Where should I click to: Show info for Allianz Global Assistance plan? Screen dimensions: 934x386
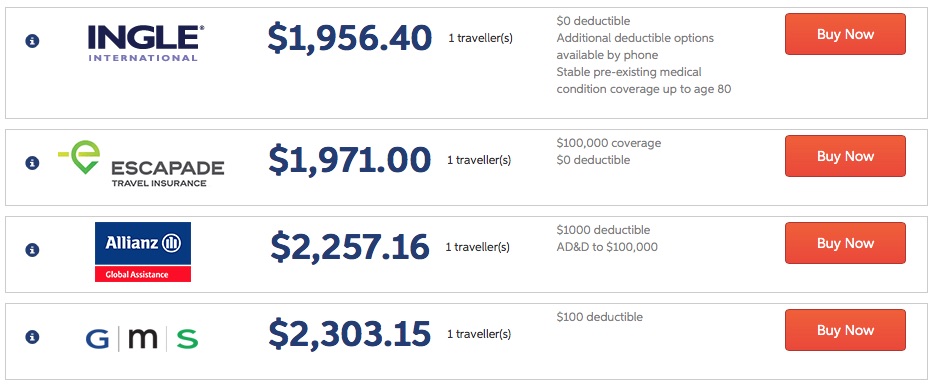click(x=32, y=250)
